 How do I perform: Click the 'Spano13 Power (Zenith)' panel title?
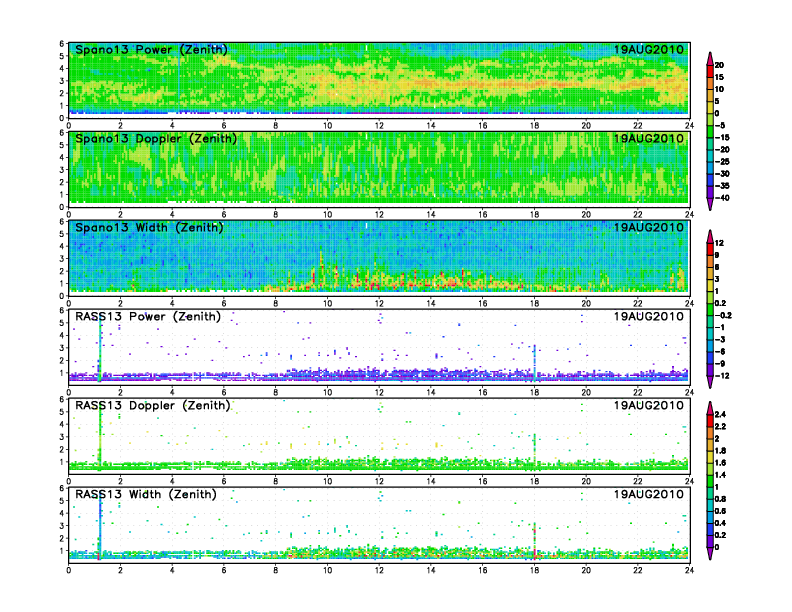point(151,49)
